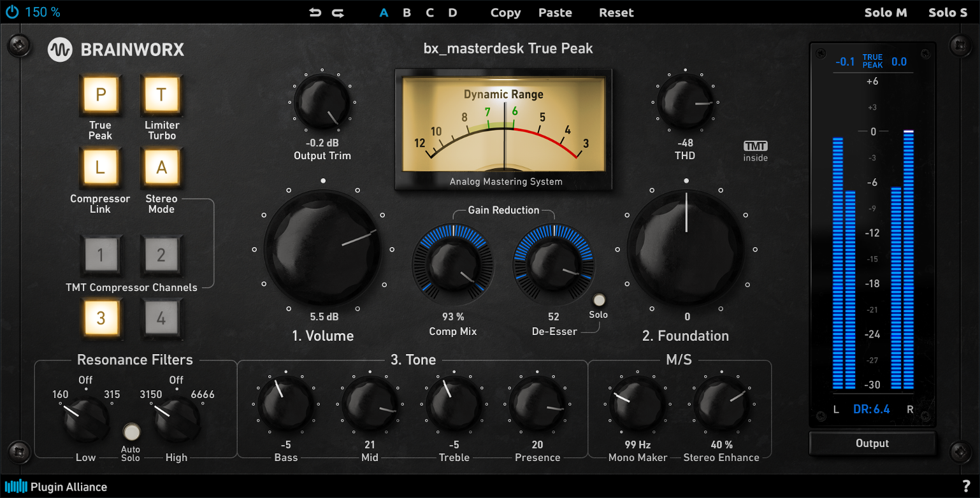Click the Output meter mode button
The width and height of the screenshot is (980, 498).
(x=872, y=443)
